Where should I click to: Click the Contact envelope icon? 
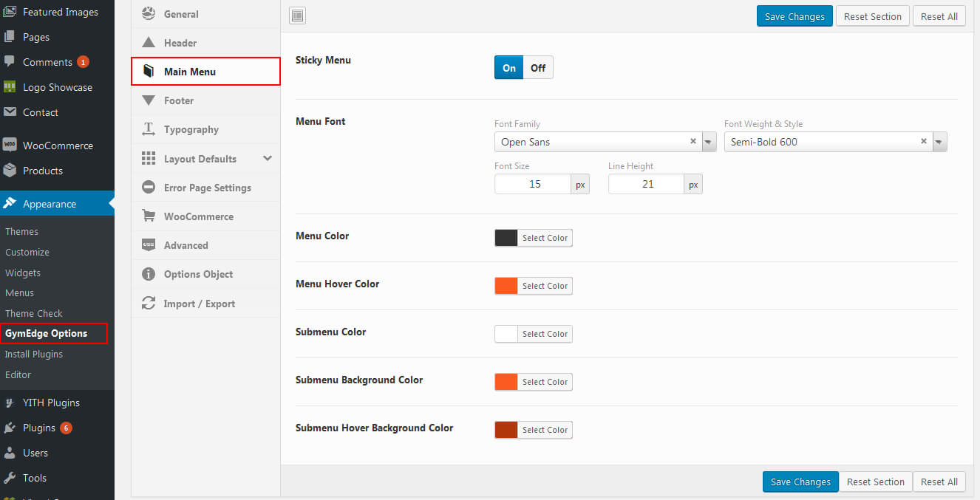click(x=10, y=112)
